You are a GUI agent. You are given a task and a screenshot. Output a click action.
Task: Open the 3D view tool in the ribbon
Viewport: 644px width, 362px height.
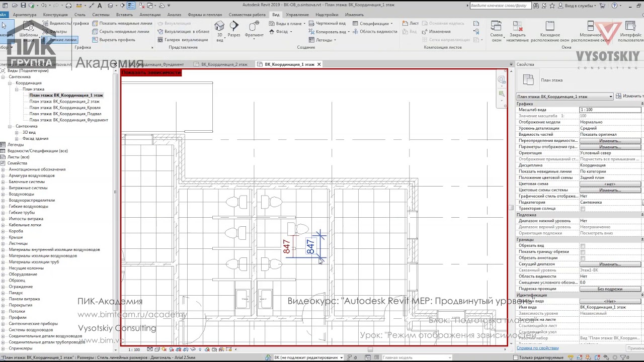[219, 30]
